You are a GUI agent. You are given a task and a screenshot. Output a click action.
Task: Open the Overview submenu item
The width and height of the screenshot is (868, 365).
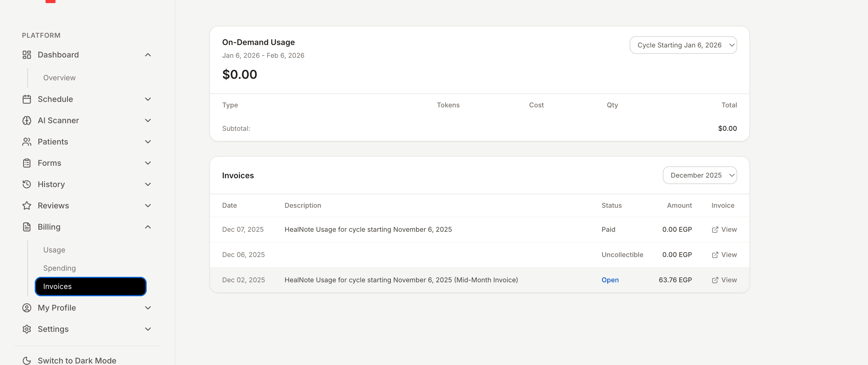59,78
